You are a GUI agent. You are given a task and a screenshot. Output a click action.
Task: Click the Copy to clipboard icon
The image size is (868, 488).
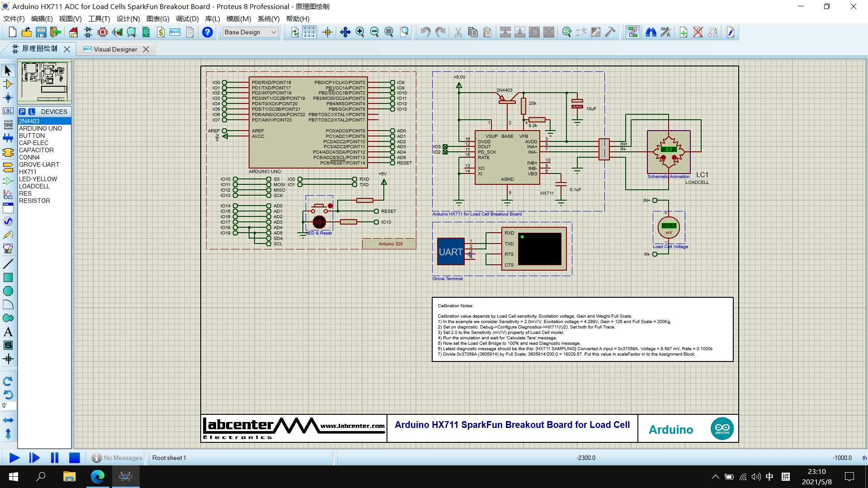[x=473, y=32]
